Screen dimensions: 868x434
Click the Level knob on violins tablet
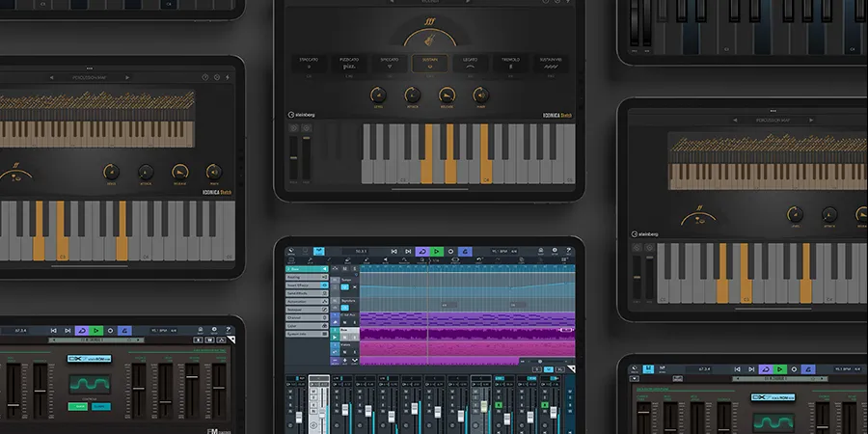[x=378, y=95]
